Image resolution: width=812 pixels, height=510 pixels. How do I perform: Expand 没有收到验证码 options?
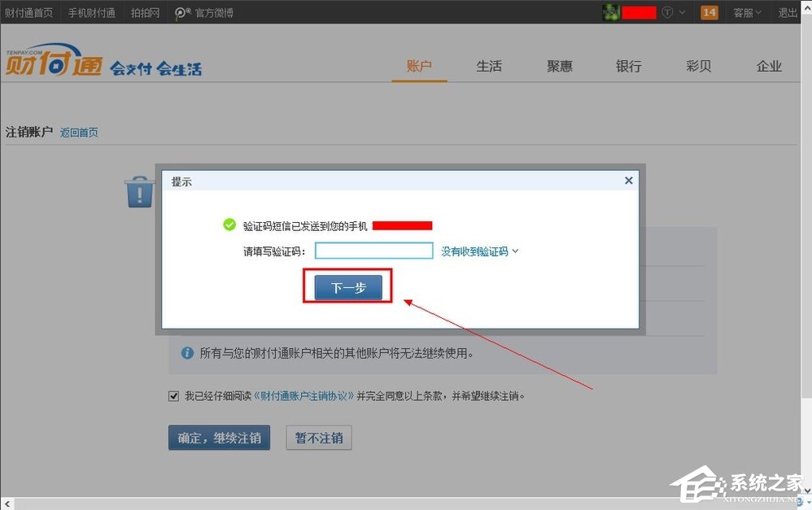pyautogui.click(x=478, y=251)
